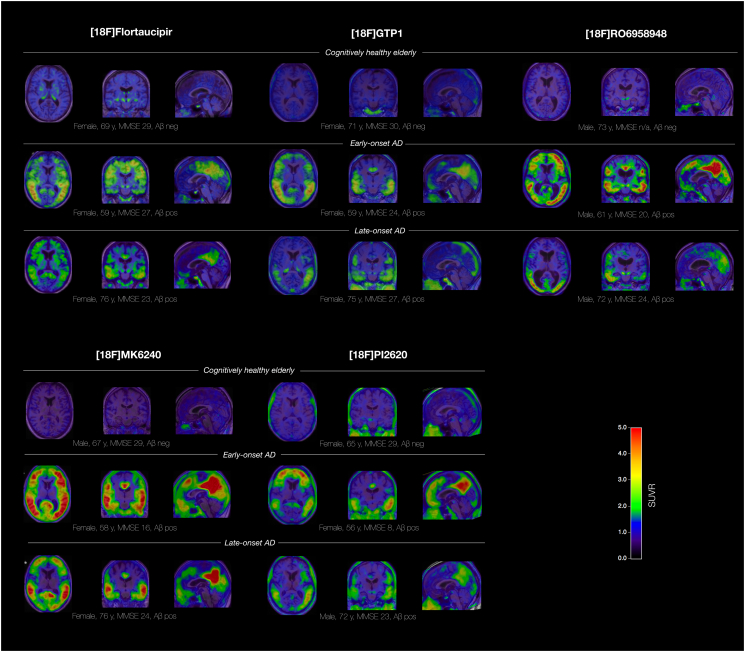Open Flortaucipir early-onset AD sagittal scan
The width and height of the screenshot is (745, 652).
click(203, 180)
